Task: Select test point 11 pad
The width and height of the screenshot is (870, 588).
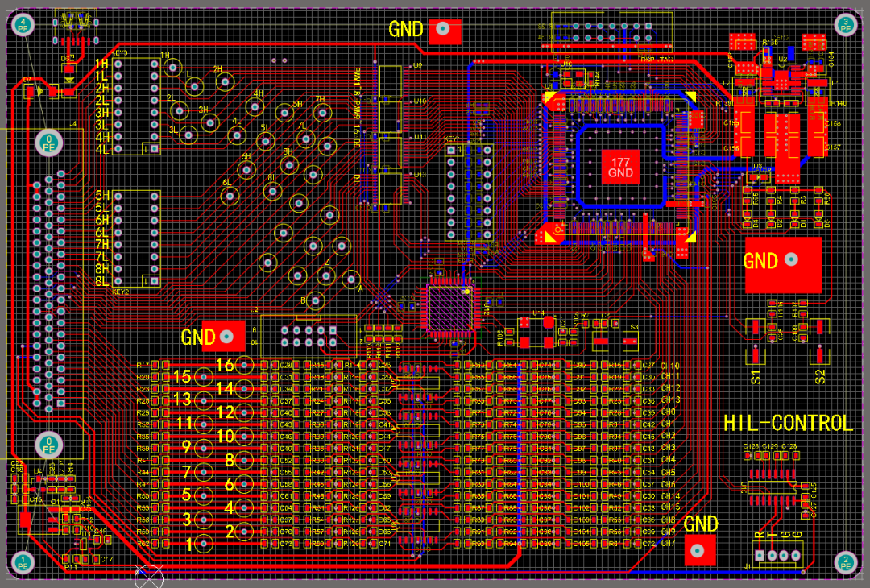Action: pyautogui.click(x=204, y=424)
